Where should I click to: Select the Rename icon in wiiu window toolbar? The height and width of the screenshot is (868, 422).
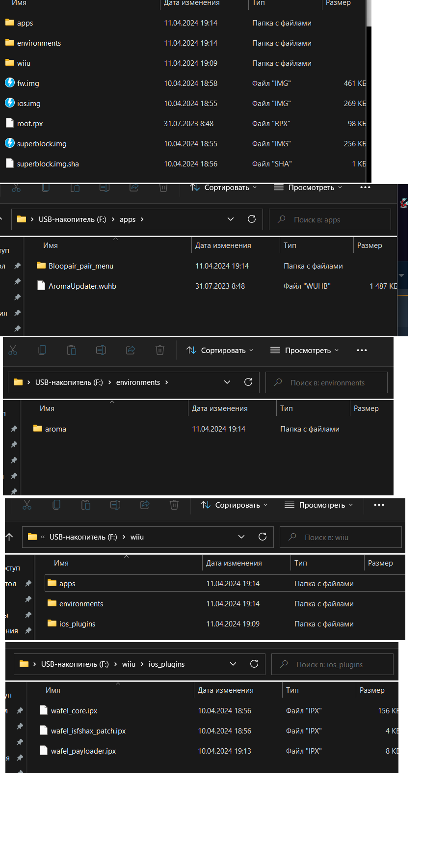[115, 505]
